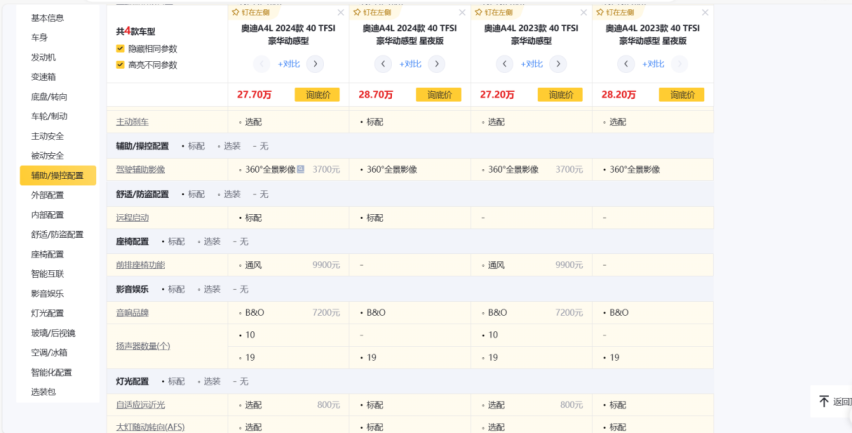Click next arrow under 2023款 豪华动感型
Image resolution: width=852 pixels, height=433 pixels.
(x=558, y=64)
